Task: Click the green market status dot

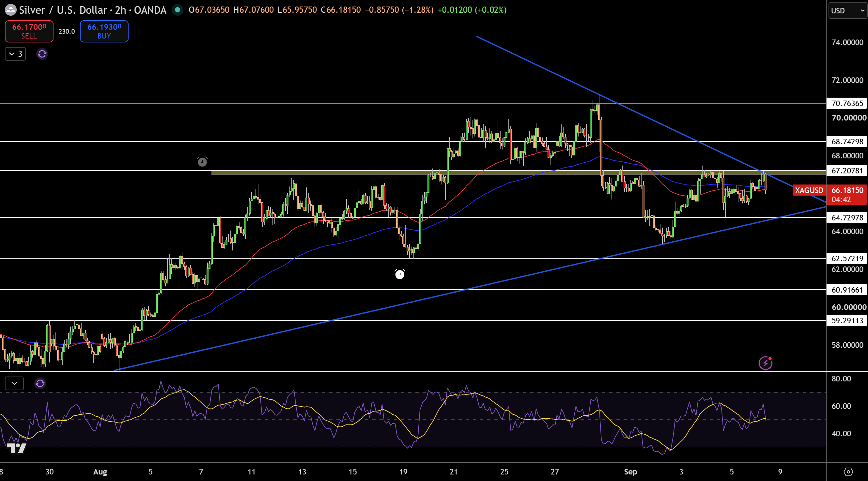Action: tap(177, 10)
